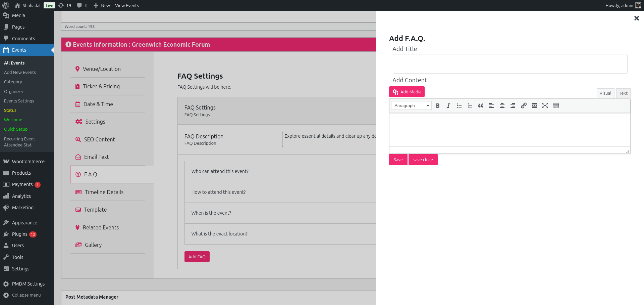Click the FAQ Description text field
Image resolution: width=644 pixels, height=305 pixels.
[x=329, y=139]
